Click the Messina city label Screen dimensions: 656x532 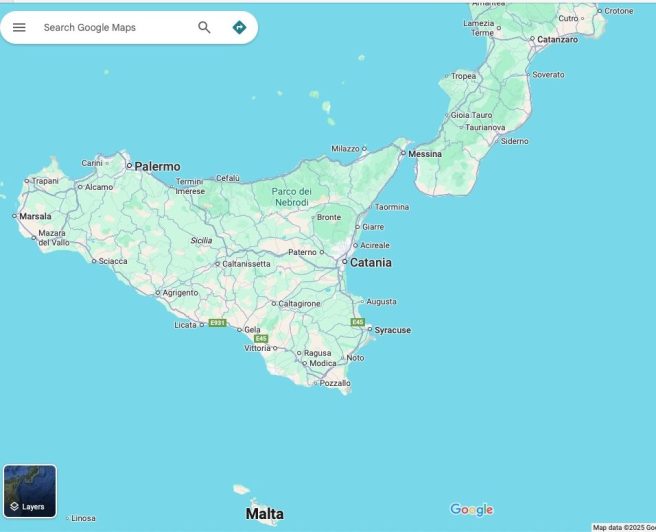tap(424, 154)
